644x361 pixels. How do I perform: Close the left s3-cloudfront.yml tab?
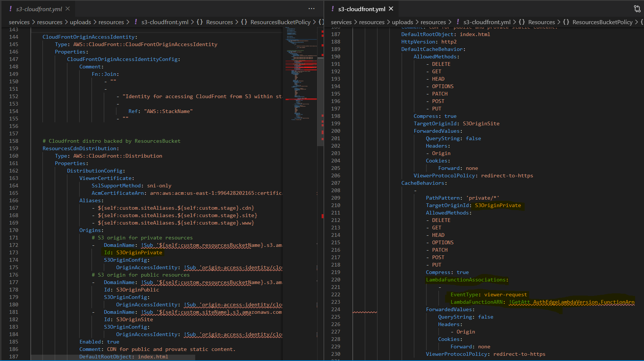(x=67, y=9)
